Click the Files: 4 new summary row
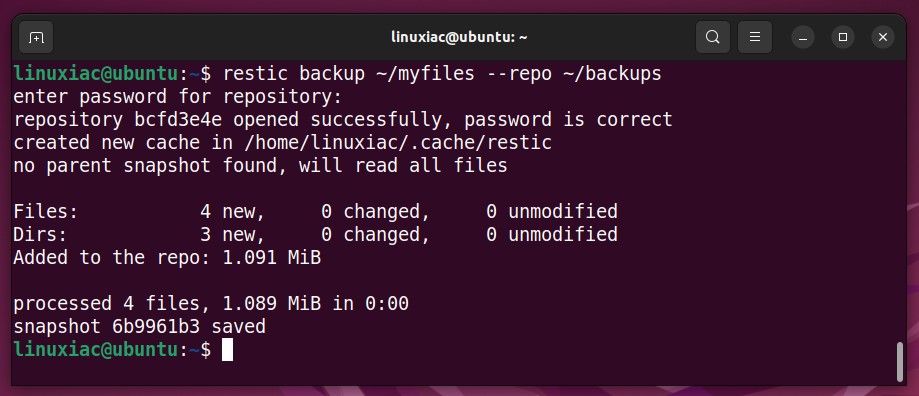The width and height of the screenshot is (919, 396). tap(315, 211)
